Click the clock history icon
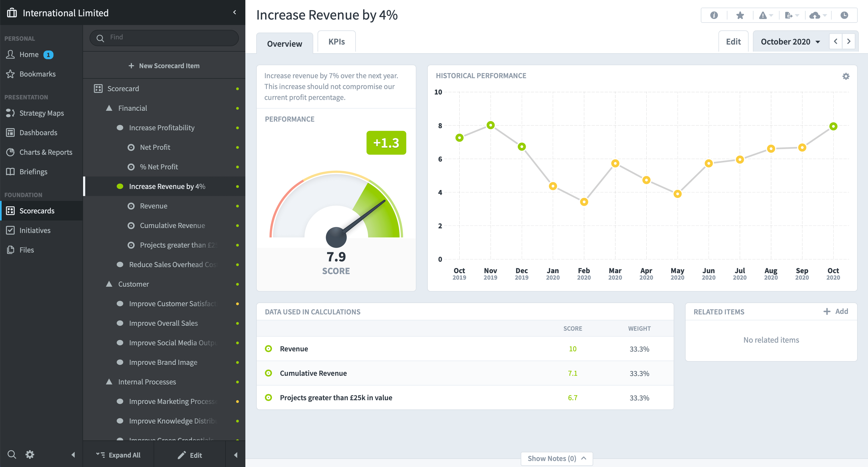Image resolution: width=868 pixels, height=467 pixels. (x=844, y=15)
